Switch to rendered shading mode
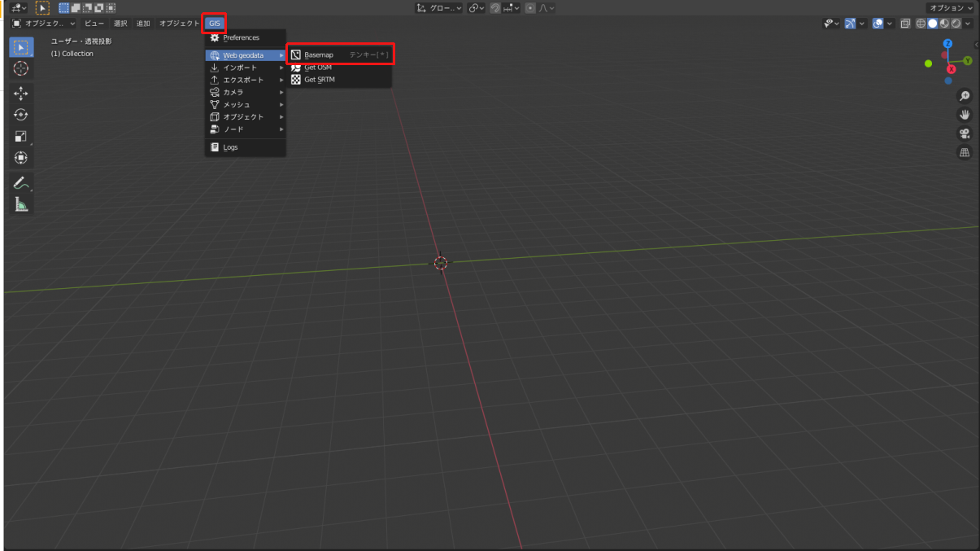The width and height of the screenshot is (980, 551). click(956, 24)
